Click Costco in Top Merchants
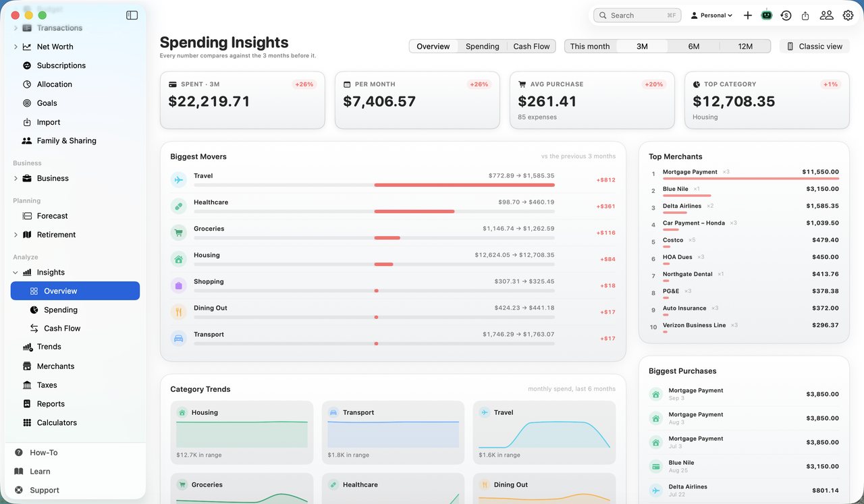 (x=744, y=242)
